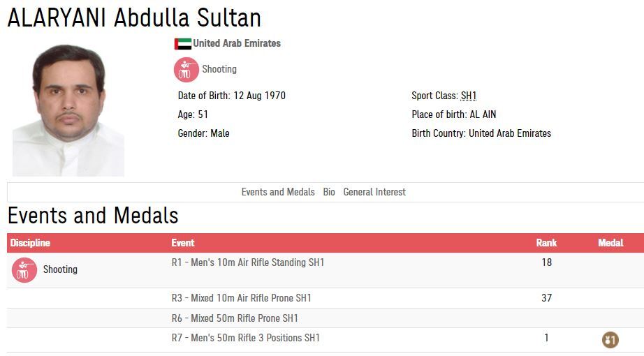Jump to the Events and Medals section
644x356 pixels.
pos(278,192)
